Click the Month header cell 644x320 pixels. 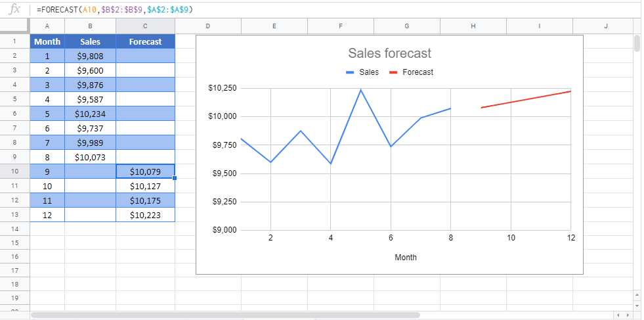tap(47, 41)
